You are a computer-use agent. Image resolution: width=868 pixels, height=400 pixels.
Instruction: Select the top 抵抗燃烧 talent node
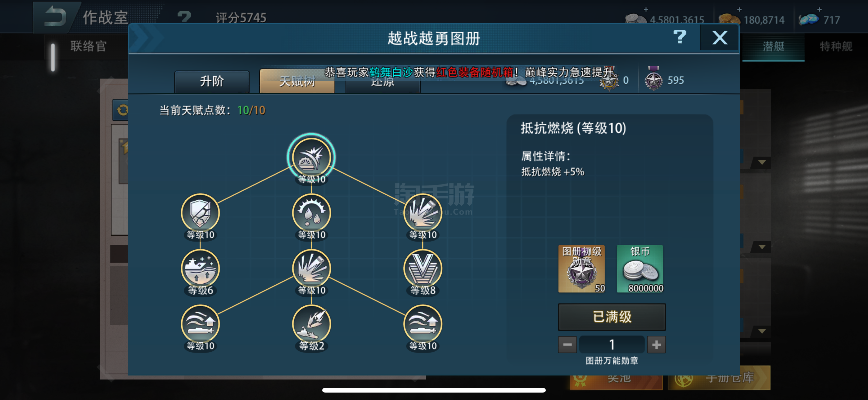tap(311, 157)
